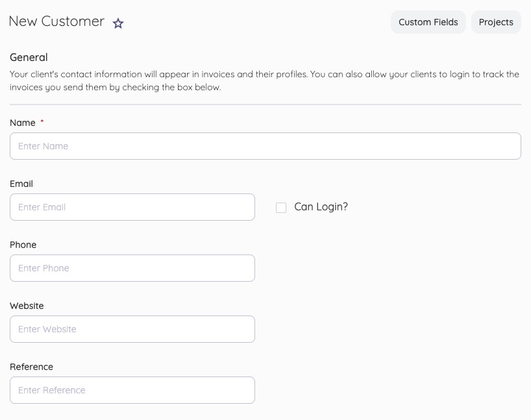Focus the Email entry box
Image resolution: width=531 pixels, height=420 pixels.
point(132,206)
